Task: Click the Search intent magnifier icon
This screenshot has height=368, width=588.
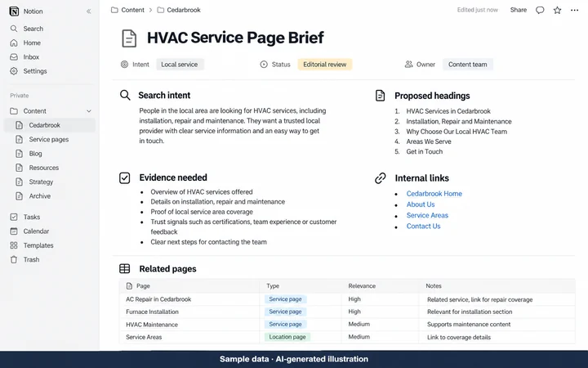Action: 125,96
